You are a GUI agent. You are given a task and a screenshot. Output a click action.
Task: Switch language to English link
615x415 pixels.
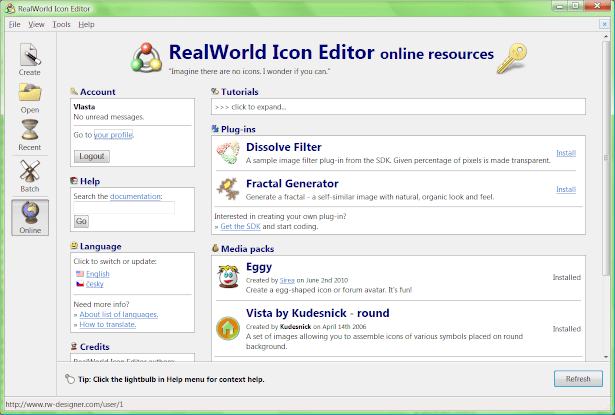coord(98,274)
